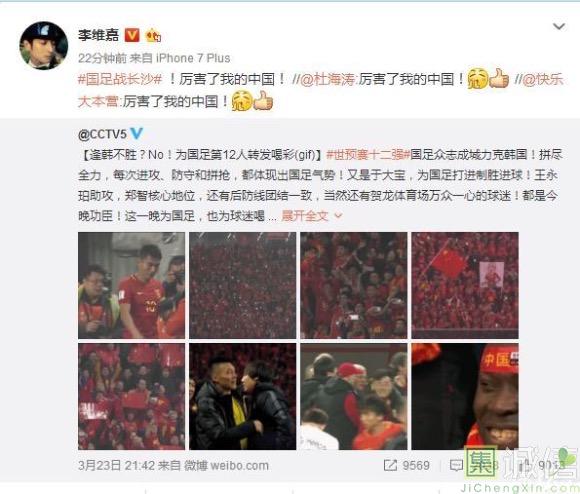Click the thumbs-up emoji in first line
The height and width of the screenshot is (494, 580).
(499, 78)
